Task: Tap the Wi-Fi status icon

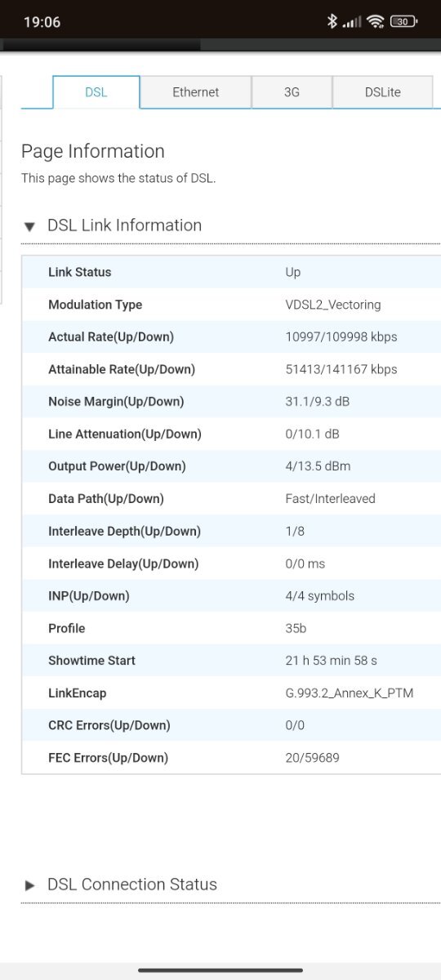Action: pyautogui.click(x=376, y=22)
